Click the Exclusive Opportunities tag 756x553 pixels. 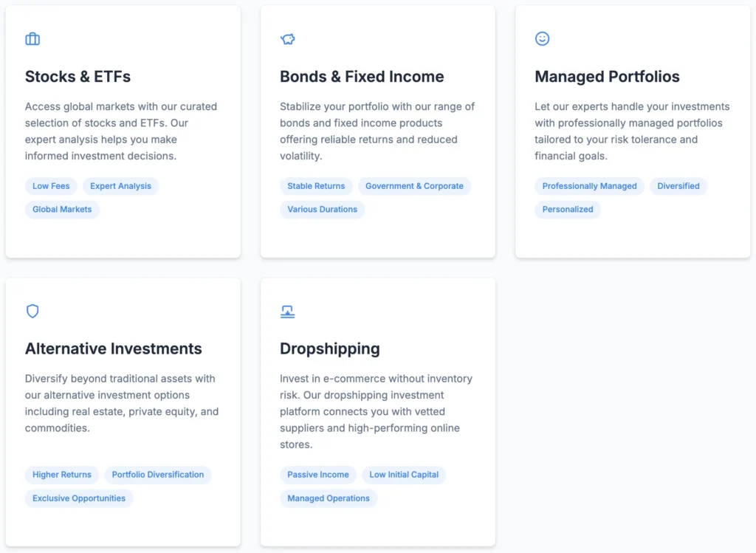pos(79,498)
